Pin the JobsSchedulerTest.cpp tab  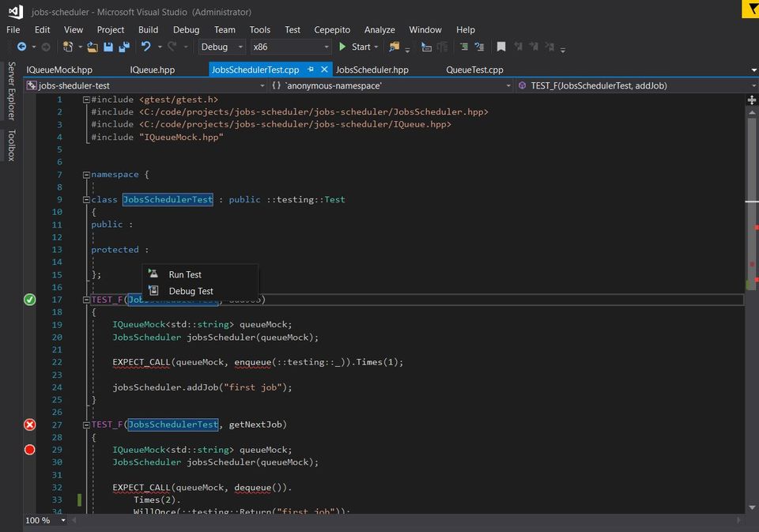[311, 70]
